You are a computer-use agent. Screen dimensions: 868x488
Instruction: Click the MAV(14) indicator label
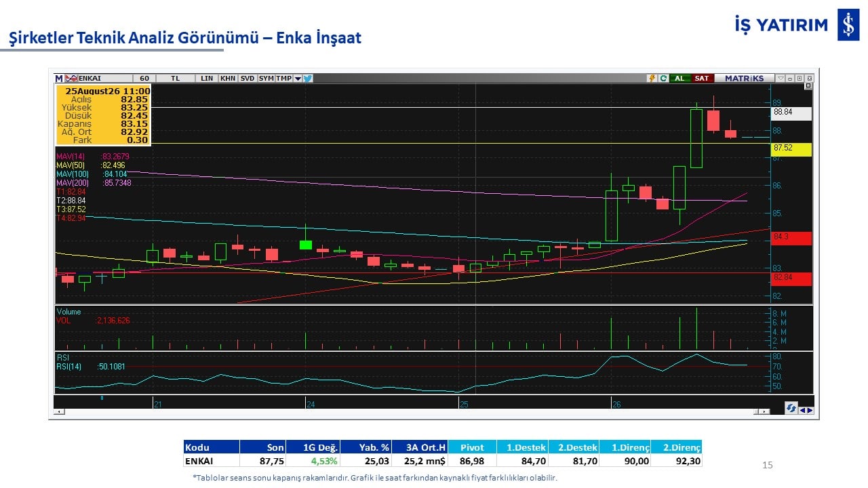click(x=70, y=157)
